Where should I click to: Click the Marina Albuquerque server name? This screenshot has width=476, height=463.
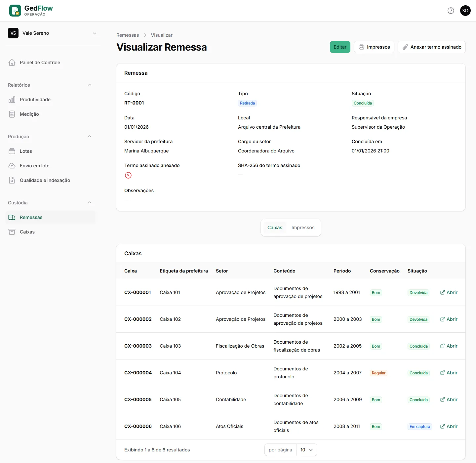[x=146, y=151]
